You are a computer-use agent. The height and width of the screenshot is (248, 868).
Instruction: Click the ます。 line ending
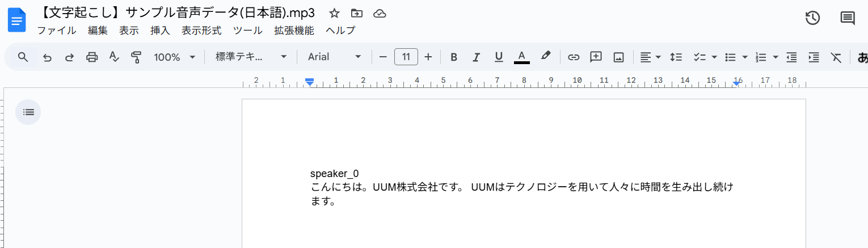323,201
